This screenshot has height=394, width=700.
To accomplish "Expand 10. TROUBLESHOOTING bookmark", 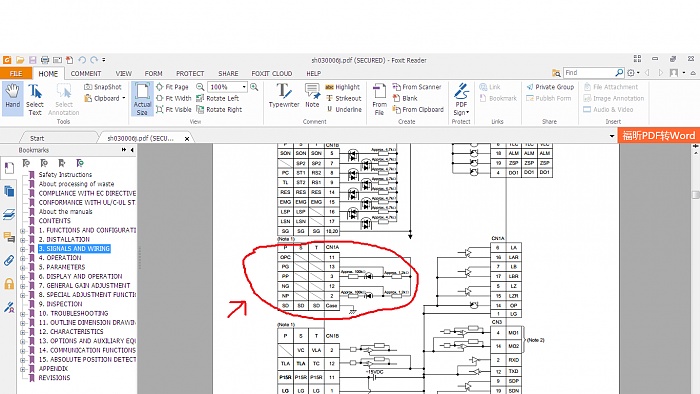I will coord(23,314).
